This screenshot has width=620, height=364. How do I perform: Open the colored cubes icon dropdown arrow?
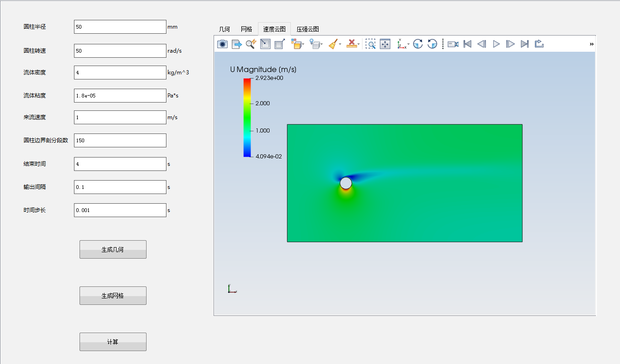click(x=303, y=44)
